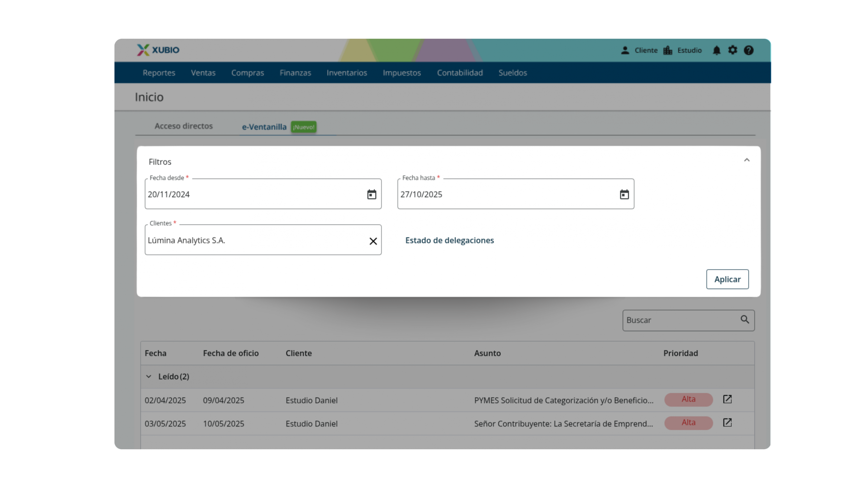Click the search magnifier icon
The height and width of the screenshot is (488, 868).
pyautogui.click(x=745, y=319)
